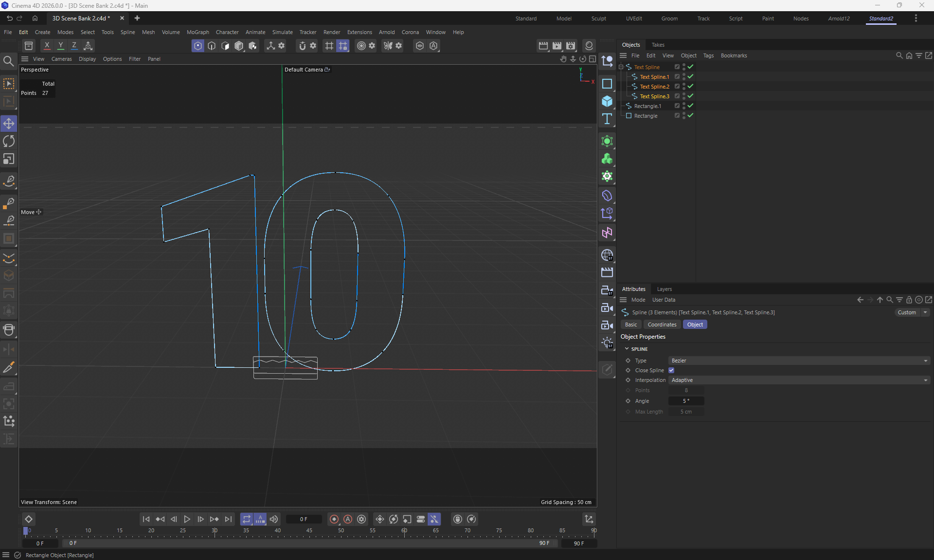Toggle green checkmark for Rectangle.1 object
Image resolution: width=934 pixels, height=560 pixels.
tap(690, 106)
